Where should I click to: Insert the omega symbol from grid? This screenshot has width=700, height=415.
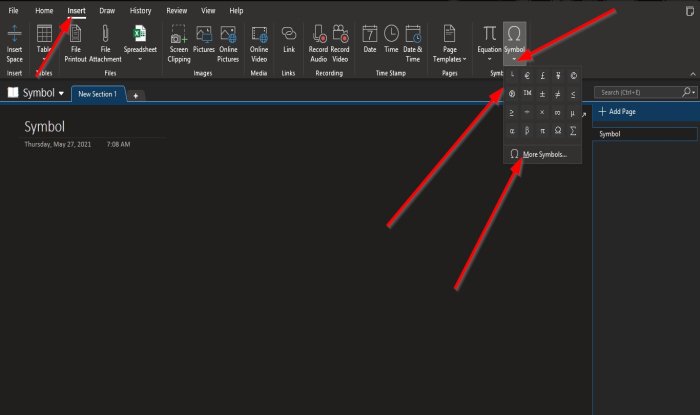[x=558, y=130]
